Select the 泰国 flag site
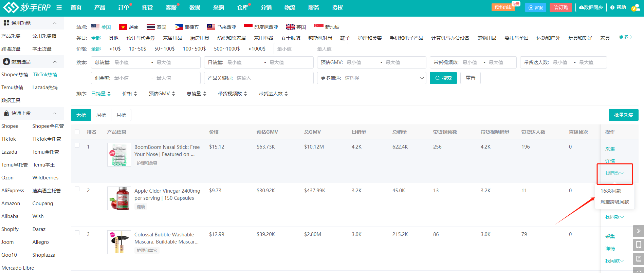Image resolution: width=644 pixels, height=273 pixels. (157, 27)
